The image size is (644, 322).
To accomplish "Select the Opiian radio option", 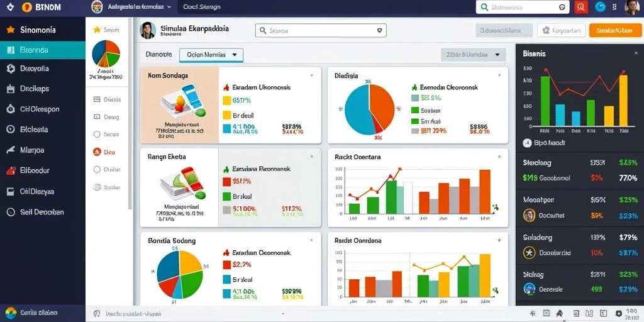I will coord(97,169).
